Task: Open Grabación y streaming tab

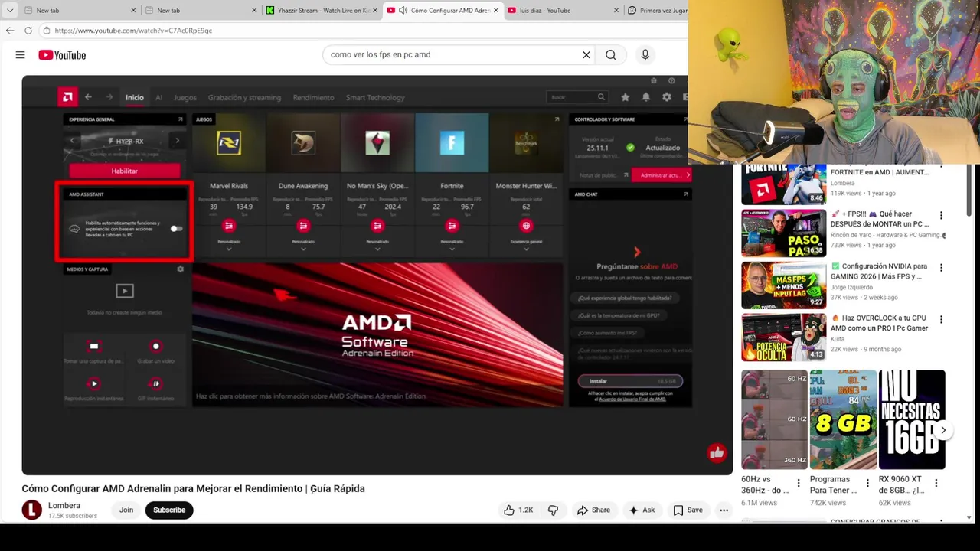Action: click(x=244, y=98)
